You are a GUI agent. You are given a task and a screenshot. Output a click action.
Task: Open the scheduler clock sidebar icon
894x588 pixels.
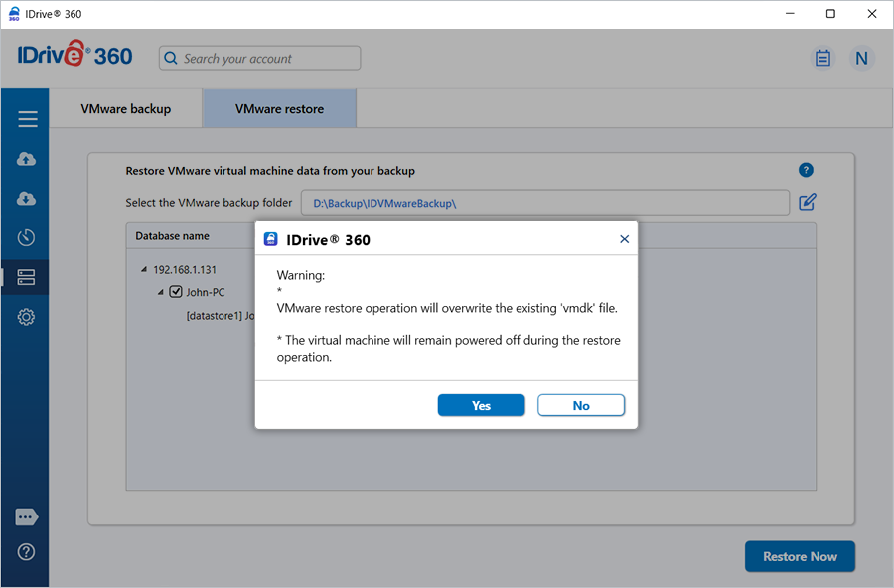[27, 237]
